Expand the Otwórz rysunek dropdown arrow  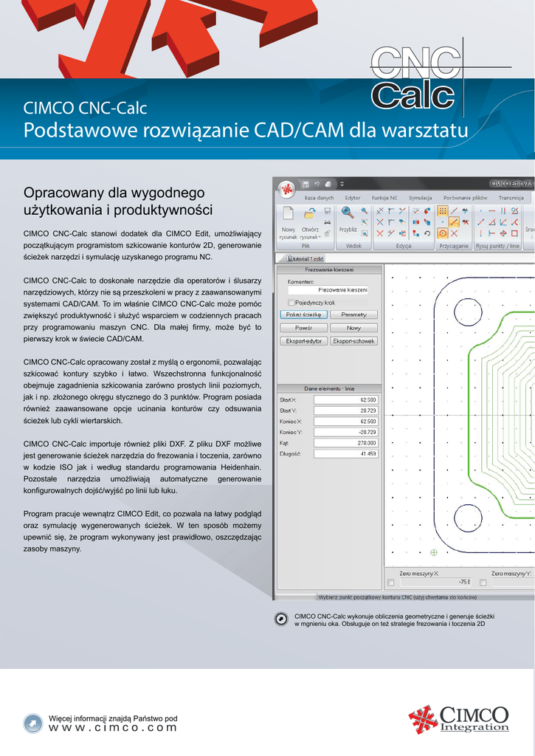[320, 237]
